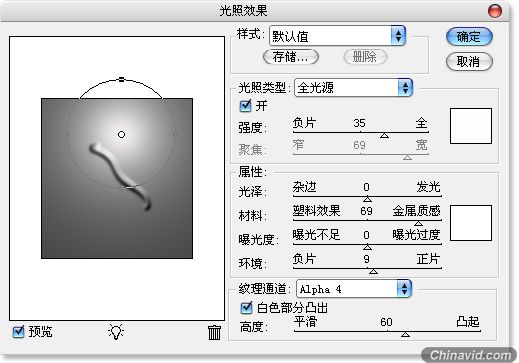The width and height of the screenshot is (519, 363).
Task: Click the trash can delete-light icon
Action: (x=214, y=332)
